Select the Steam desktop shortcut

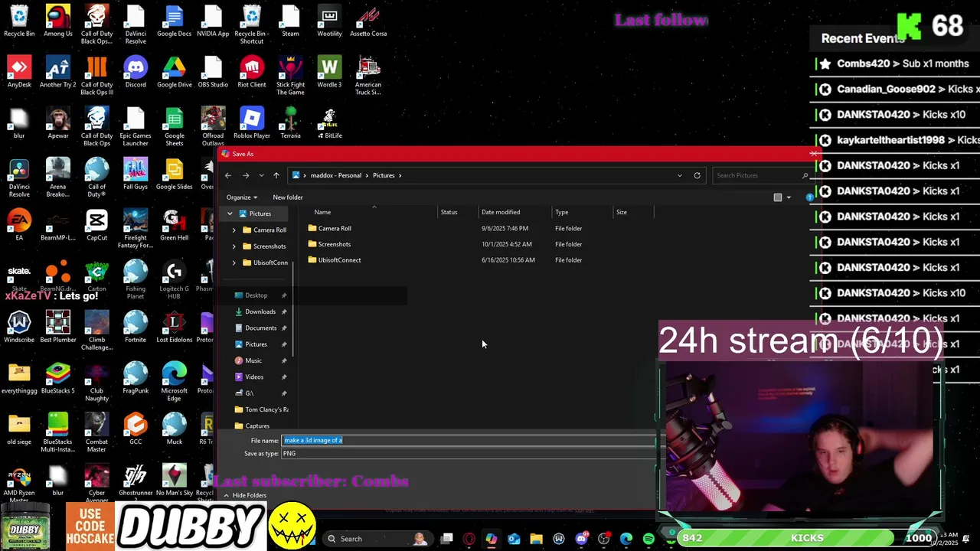pyautogui.click(x=290, y=21)
